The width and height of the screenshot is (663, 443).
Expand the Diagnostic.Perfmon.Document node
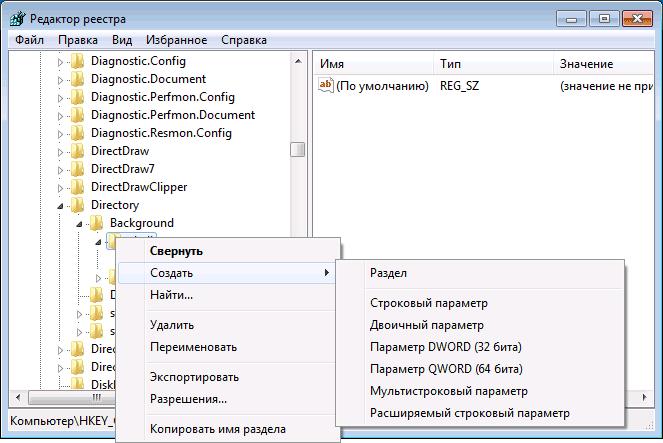(x=60, y=116)
